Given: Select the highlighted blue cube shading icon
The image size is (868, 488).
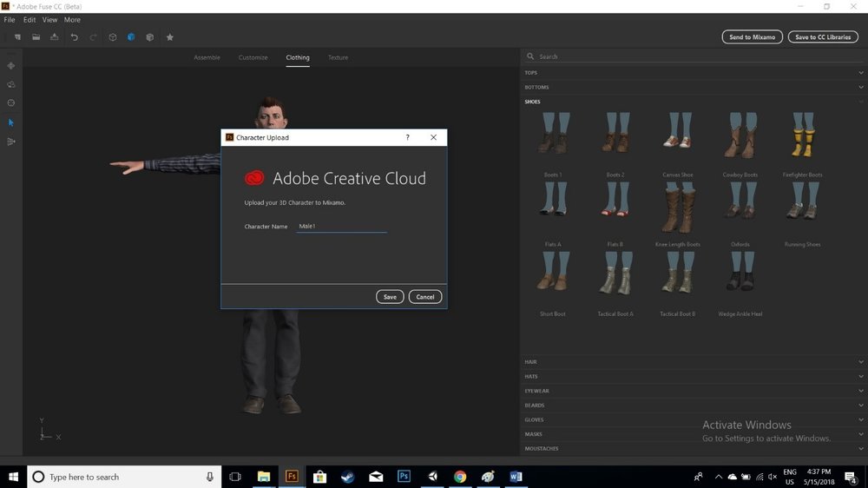Looking at the screenshot, I should (131, 37).
